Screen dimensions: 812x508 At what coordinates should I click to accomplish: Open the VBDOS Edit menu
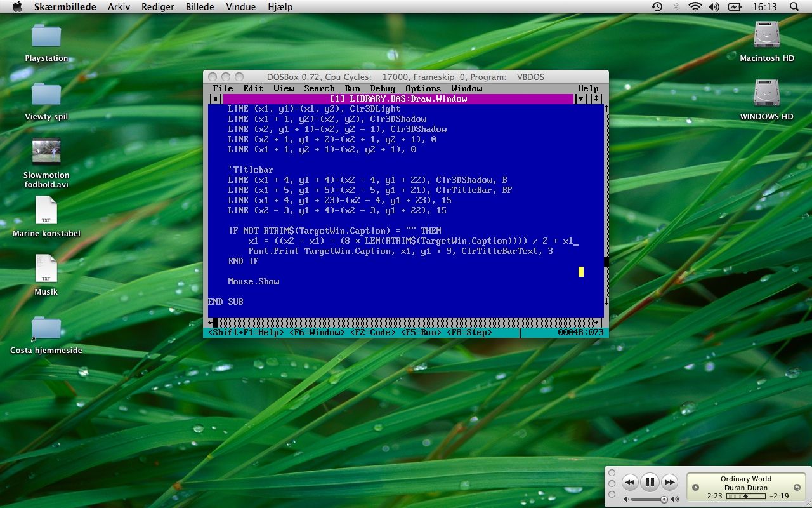(253, 88)
